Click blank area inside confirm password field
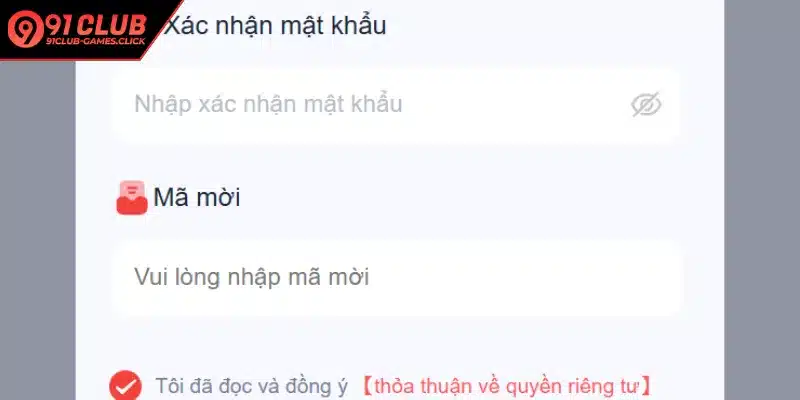 (x=515, y=105)
